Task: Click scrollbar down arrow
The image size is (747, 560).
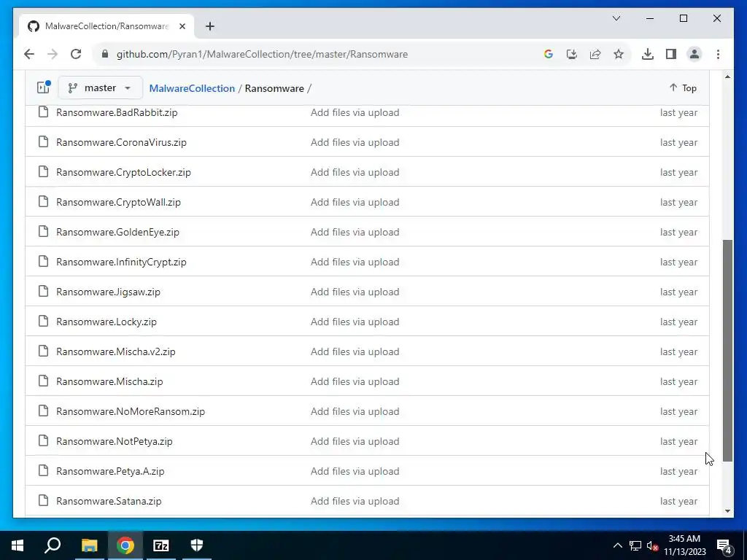Action: 727,511
